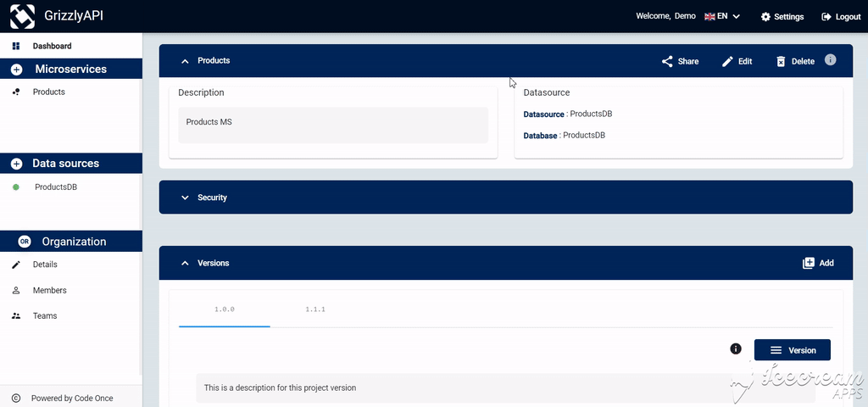Add a new version
868x407 pixels.
(x=818, y=263)
